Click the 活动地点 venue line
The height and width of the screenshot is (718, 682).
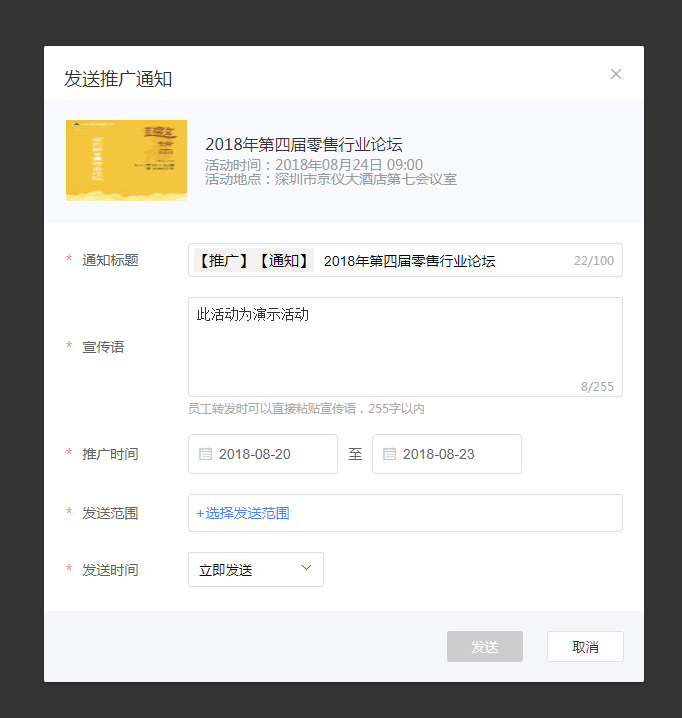pos(331,180)
